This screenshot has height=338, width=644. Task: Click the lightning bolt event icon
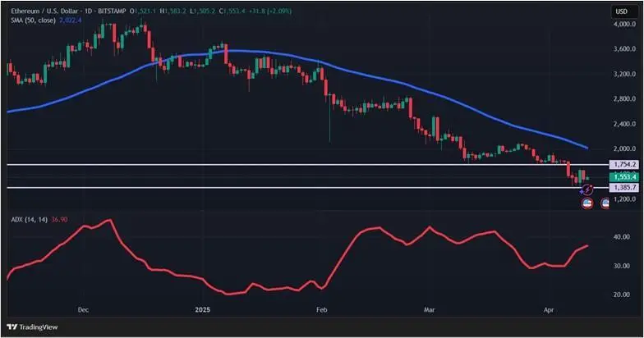coord(587,190)
